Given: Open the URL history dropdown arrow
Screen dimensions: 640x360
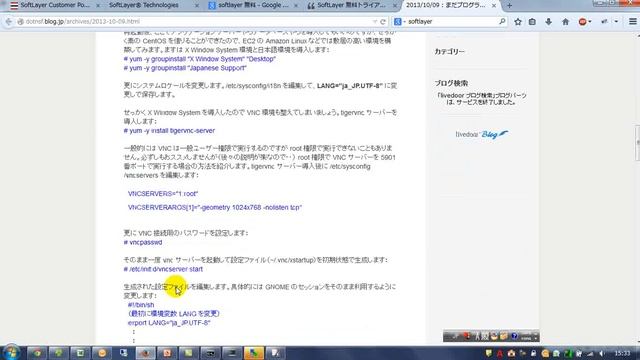Looking at the screenshot, I should click(375, 22).
